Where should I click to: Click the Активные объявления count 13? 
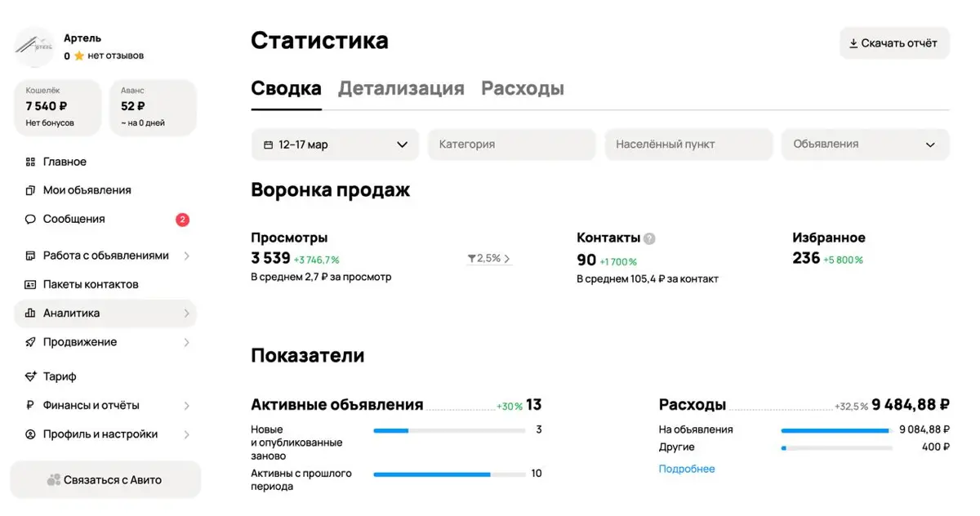tap(534, 404)
